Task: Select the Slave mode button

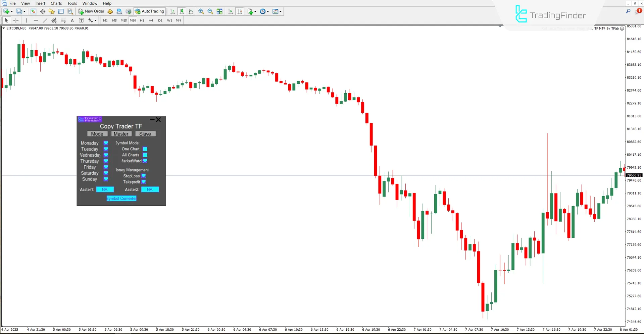Action: 145,134
